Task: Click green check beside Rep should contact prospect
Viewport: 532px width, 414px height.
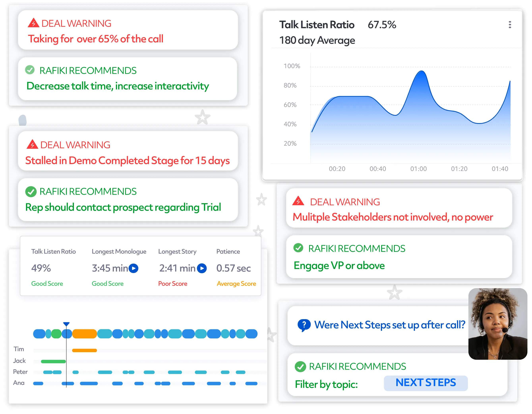Action: pos(31,192)
